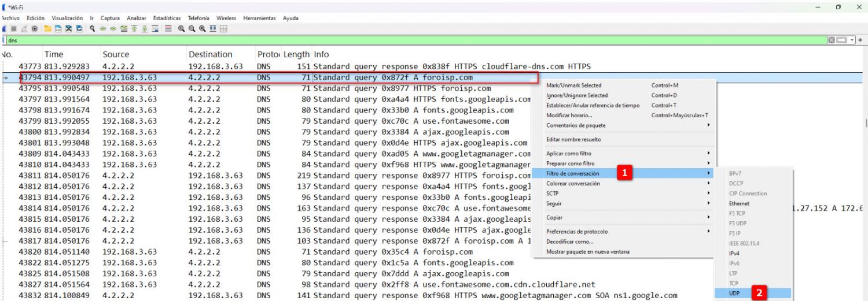
Task: Click the dns display filter input field
Action: click(x=405, y=40)
